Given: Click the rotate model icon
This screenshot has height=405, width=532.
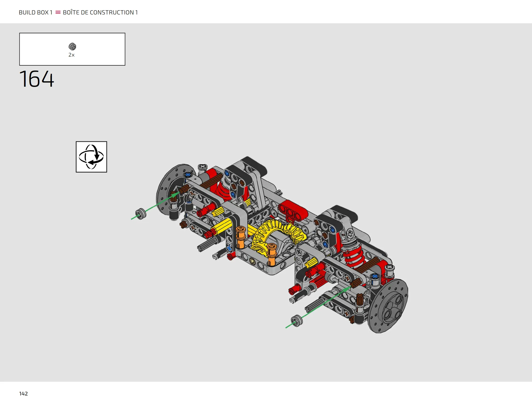Looking at the screenshot, I should pos(91,157).
